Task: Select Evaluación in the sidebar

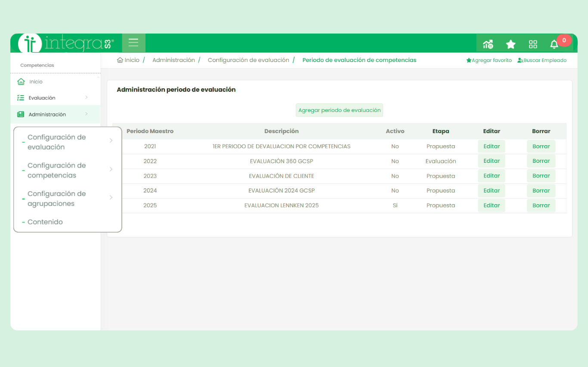Action: click(42, 98)
